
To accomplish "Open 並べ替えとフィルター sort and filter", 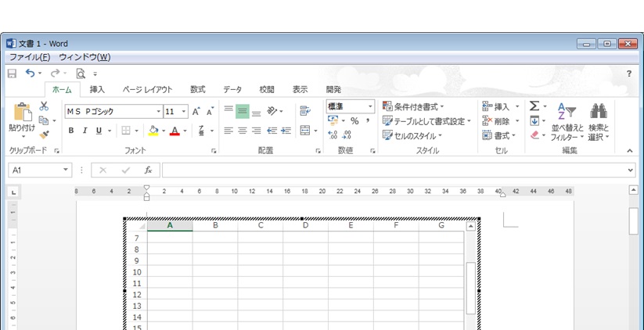I will pos(567,122).
